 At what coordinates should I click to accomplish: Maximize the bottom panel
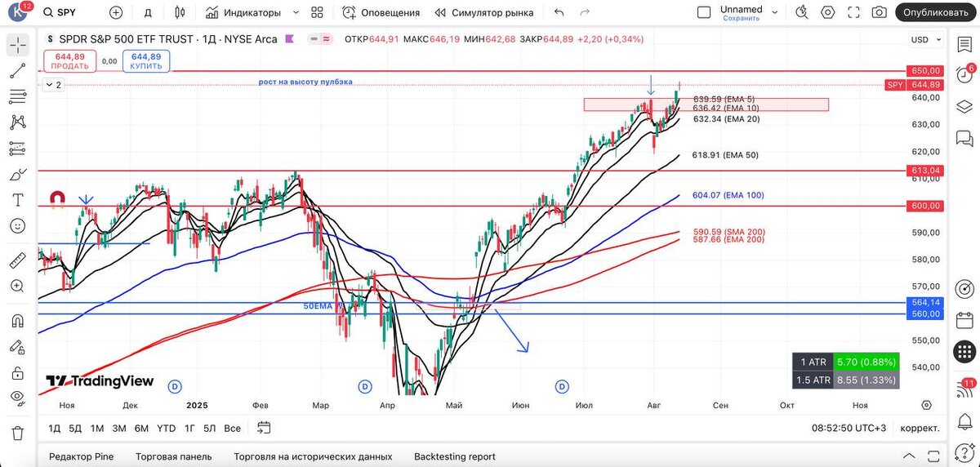click(x=933, y=456)
